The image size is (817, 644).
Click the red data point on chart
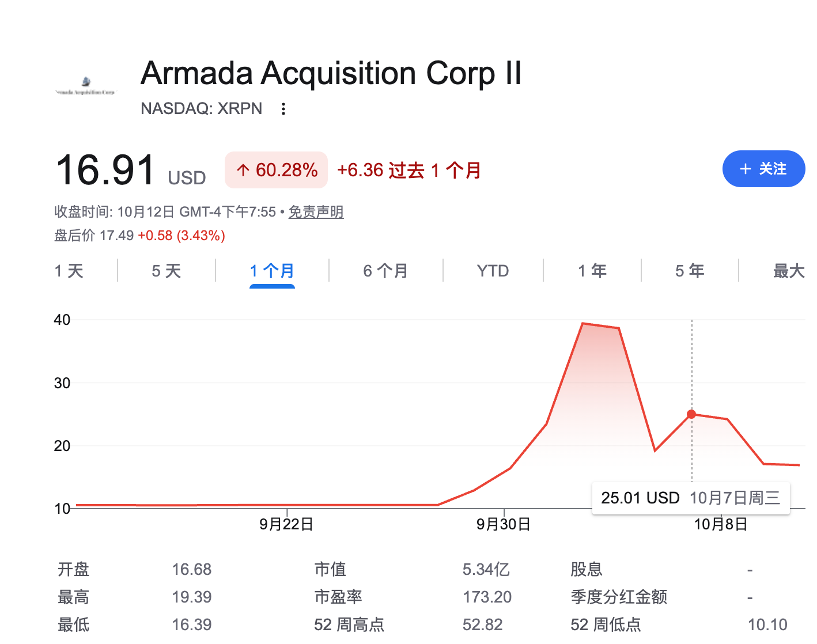click(x=691, y=414)
